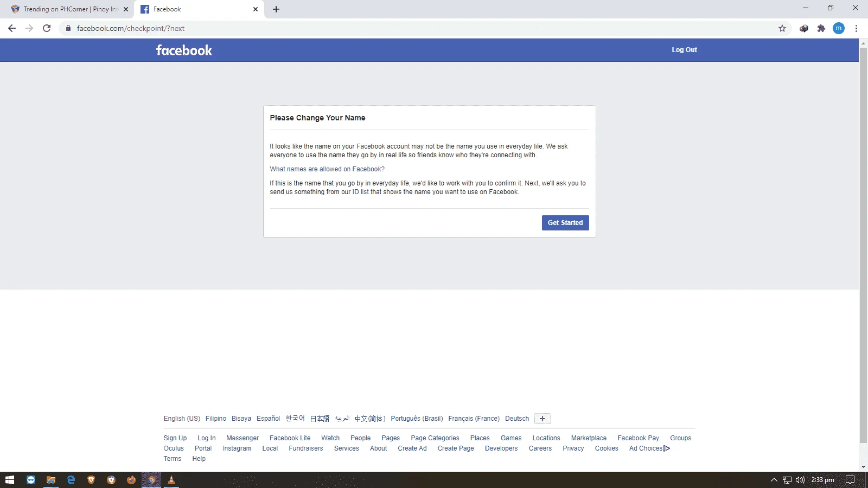Open the colorful extension icon beside the star
This screenshot has width=868, height=488.
(804, 28)
